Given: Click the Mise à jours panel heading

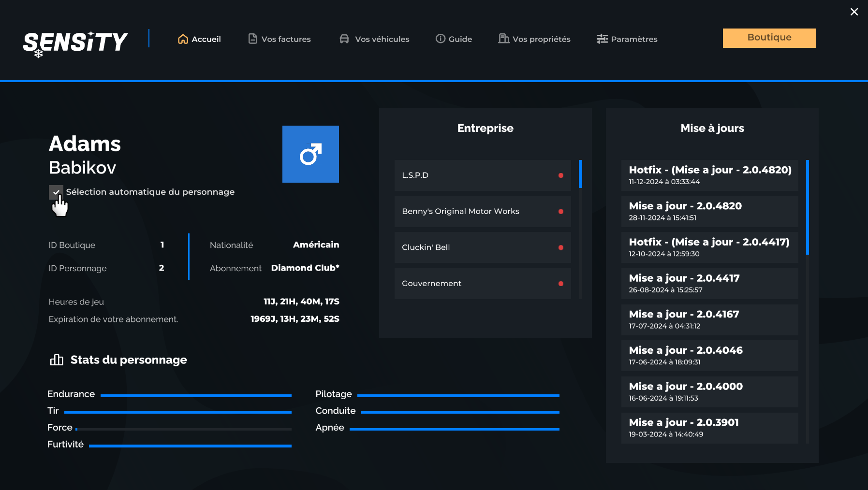Looking at the screenshot, I should click(x=712, y=128).
